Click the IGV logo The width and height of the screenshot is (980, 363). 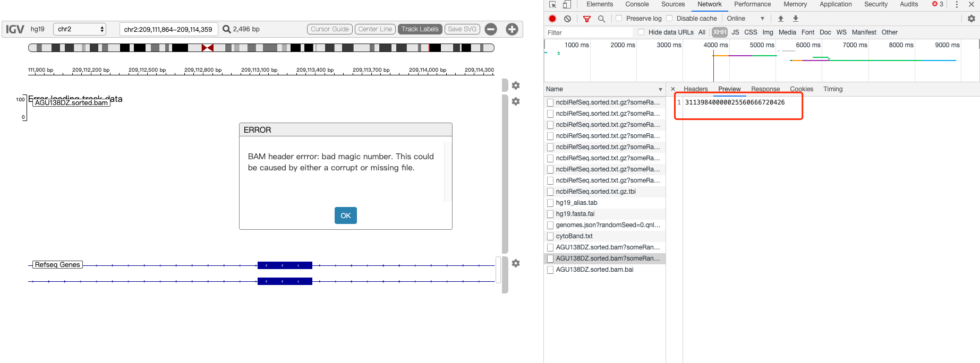(15, 29)
